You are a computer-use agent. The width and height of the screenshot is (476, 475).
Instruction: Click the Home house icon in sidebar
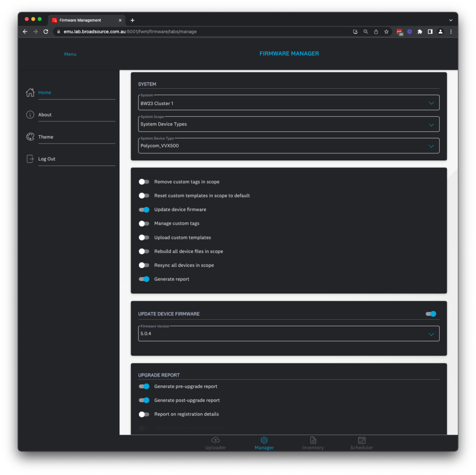coord(30,92)
